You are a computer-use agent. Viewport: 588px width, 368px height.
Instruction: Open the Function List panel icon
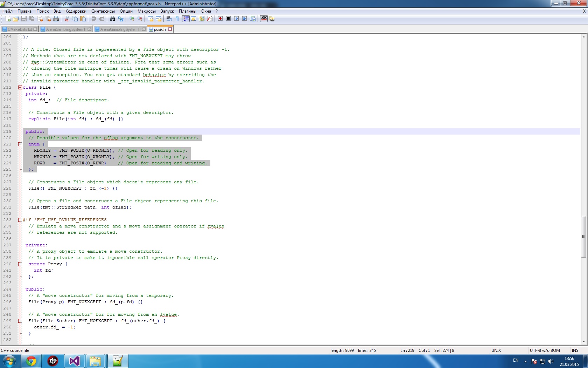(209, 19)
